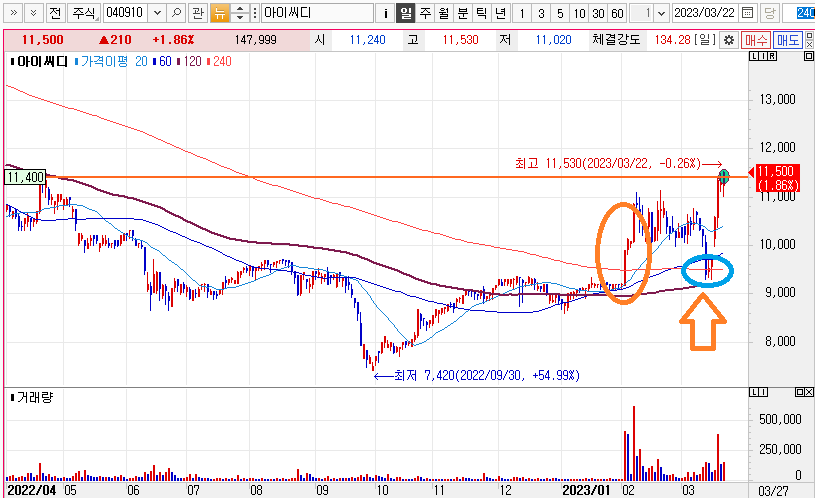Open stock search with magnifier icon

[176, 13]
